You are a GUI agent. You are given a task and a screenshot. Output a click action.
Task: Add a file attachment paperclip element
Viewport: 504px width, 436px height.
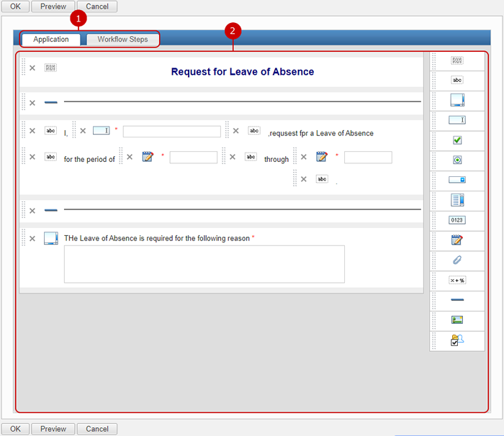pos(457,260)
